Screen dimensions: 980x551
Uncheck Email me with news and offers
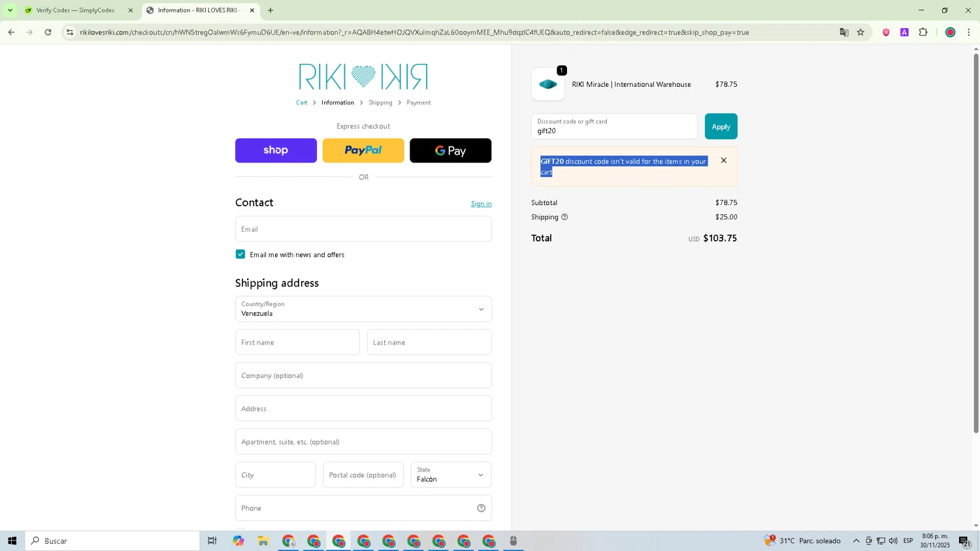click(240, 255)
